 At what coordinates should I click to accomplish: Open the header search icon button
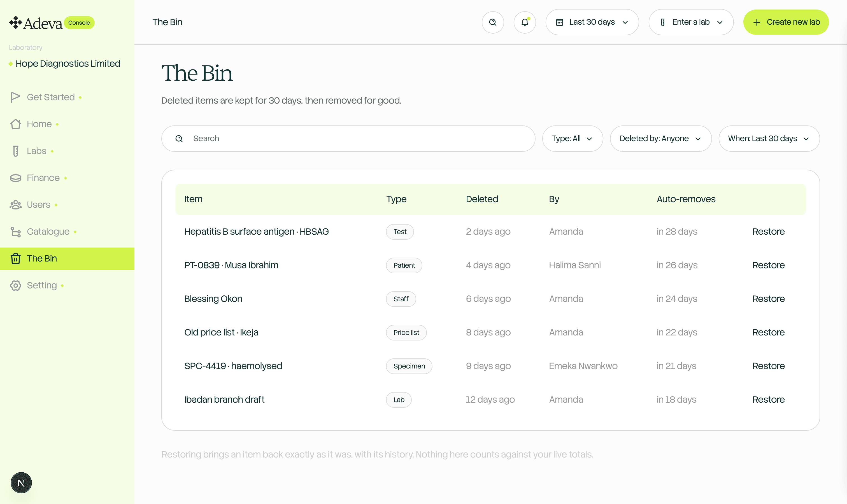(493, 22)
